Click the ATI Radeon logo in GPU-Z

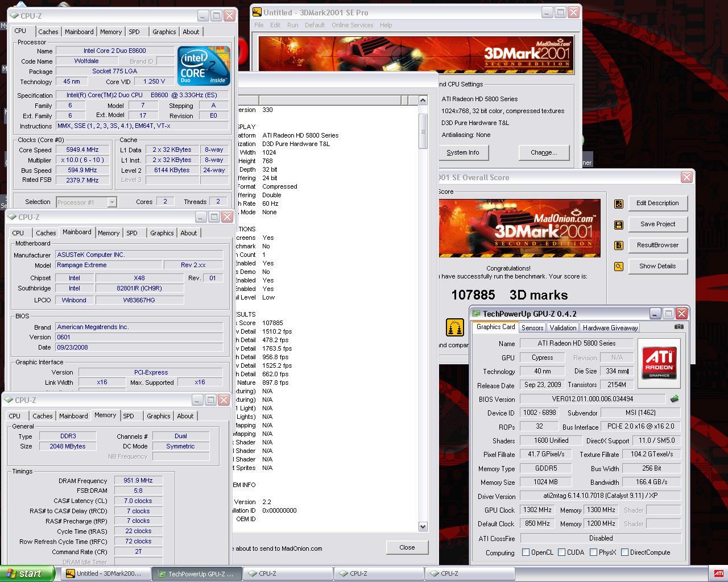tap(659, 362)
